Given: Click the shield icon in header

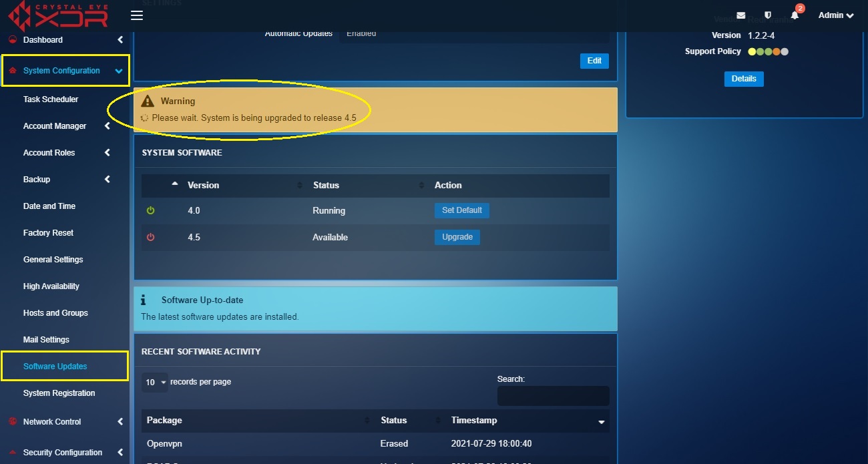Looking at the screenshot, I should click(x=768, y=15).
